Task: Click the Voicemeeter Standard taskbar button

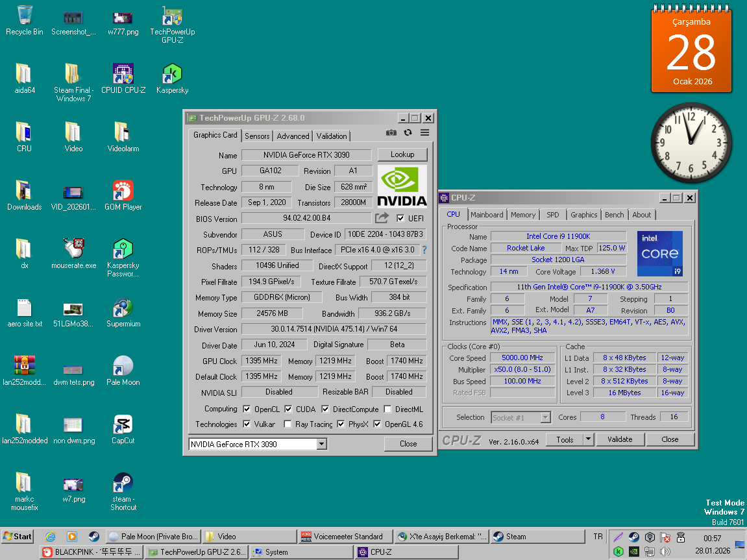Action: pos(345,537)
